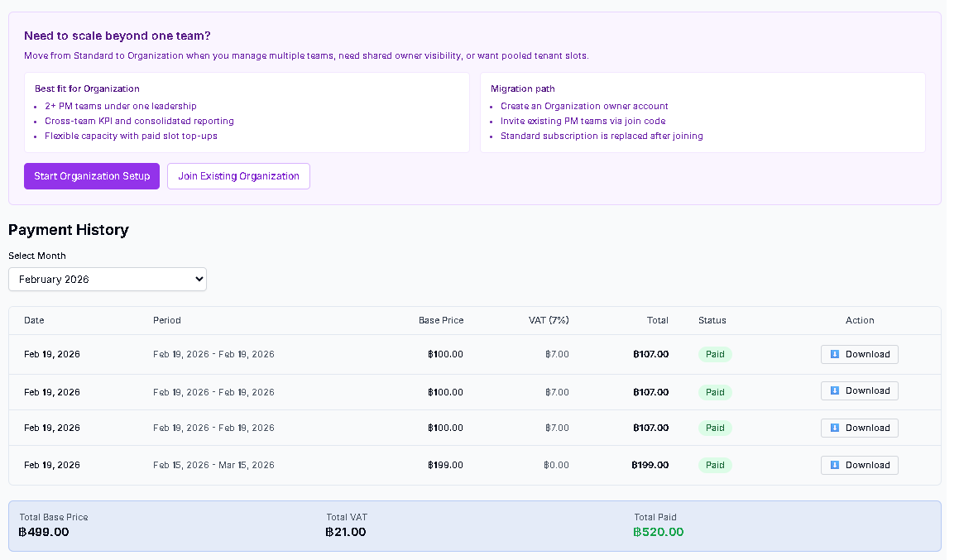This screenshot has width=959, height=560.
Task: Join Existing Organization
Action: (238, 176)
